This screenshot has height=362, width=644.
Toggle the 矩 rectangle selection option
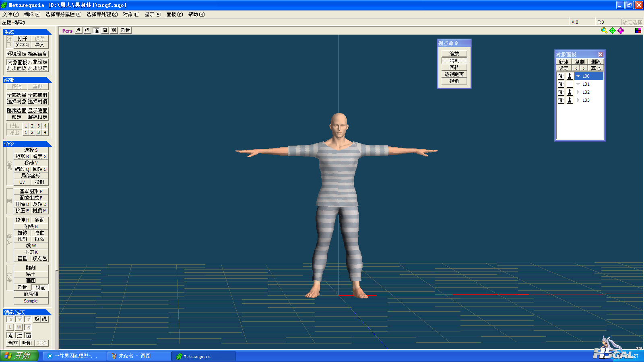(x=37, y=319)
